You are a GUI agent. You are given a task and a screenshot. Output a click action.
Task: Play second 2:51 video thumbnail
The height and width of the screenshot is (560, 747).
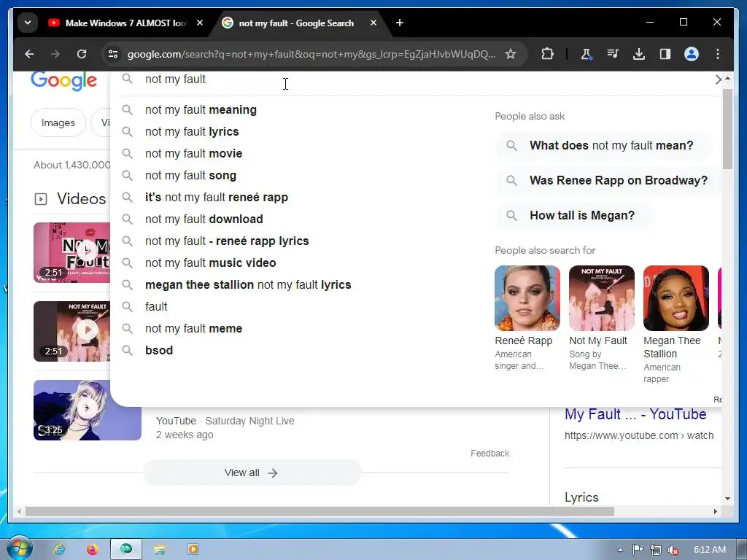click(71, 331)
